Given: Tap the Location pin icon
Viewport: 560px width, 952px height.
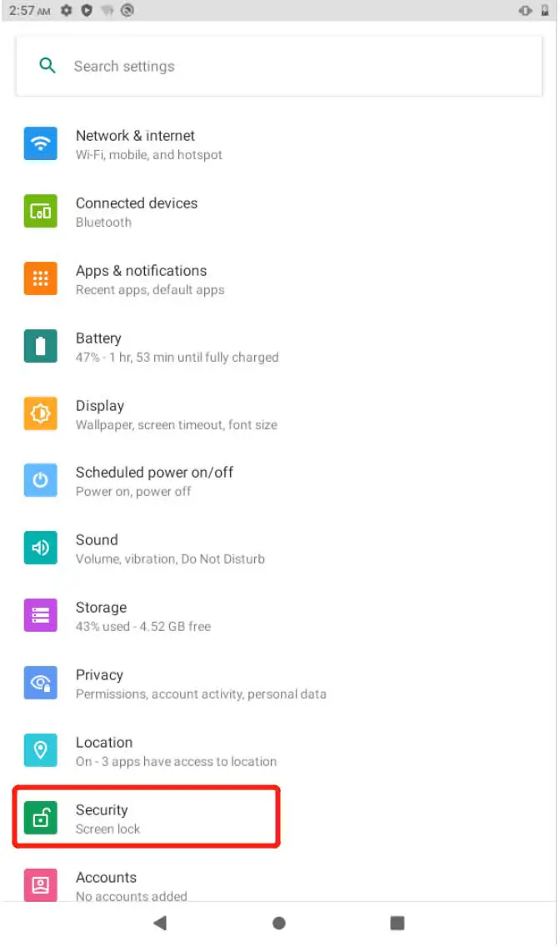Looking at the screenshot, I should 41,749.
